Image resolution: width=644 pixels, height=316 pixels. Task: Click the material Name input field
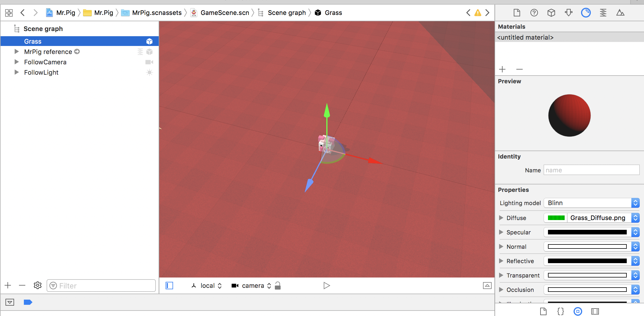pyautogui.click(x=591, y=170)
